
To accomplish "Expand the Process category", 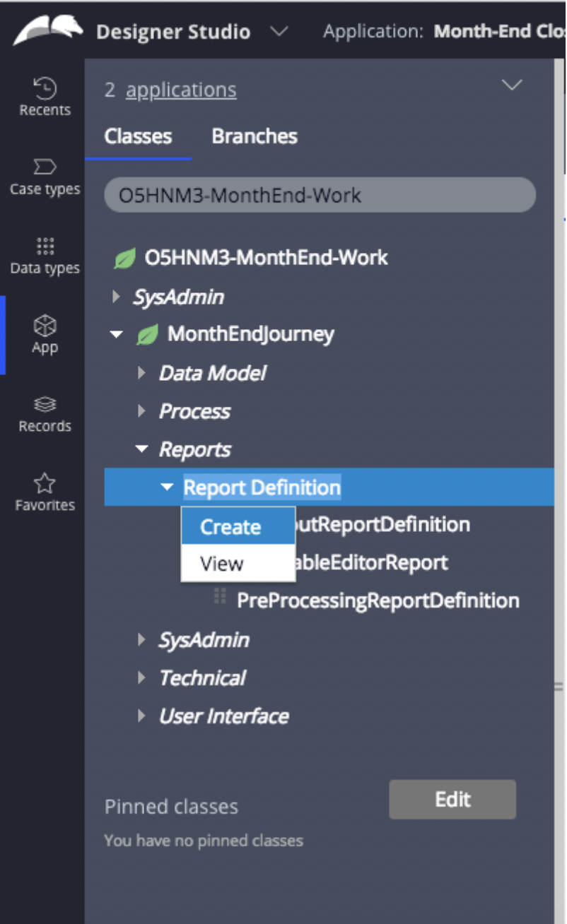I will (x=141, y=411).
